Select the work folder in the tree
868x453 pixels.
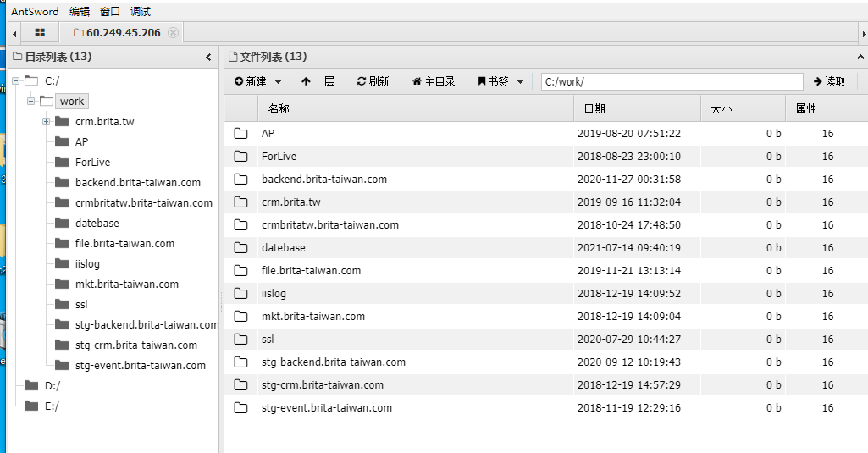[x=72, y=102]
